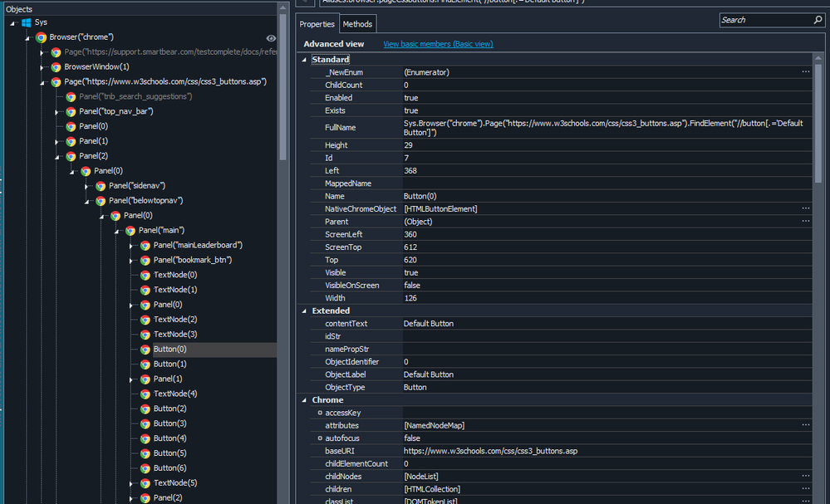Click the ellipsis button on _NewEnum row

[805, 72]
